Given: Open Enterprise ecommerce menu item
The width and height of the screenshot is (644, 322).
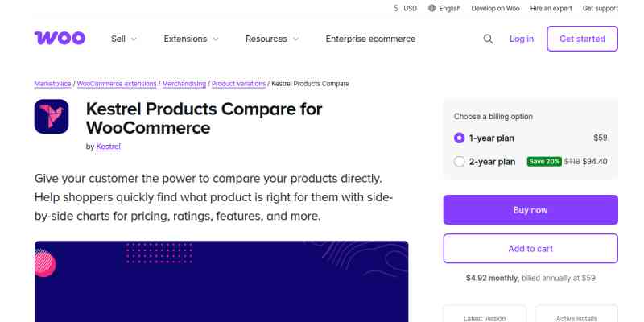Looking at the screenshot, I should pyautogui.click(x=370, y=39).
